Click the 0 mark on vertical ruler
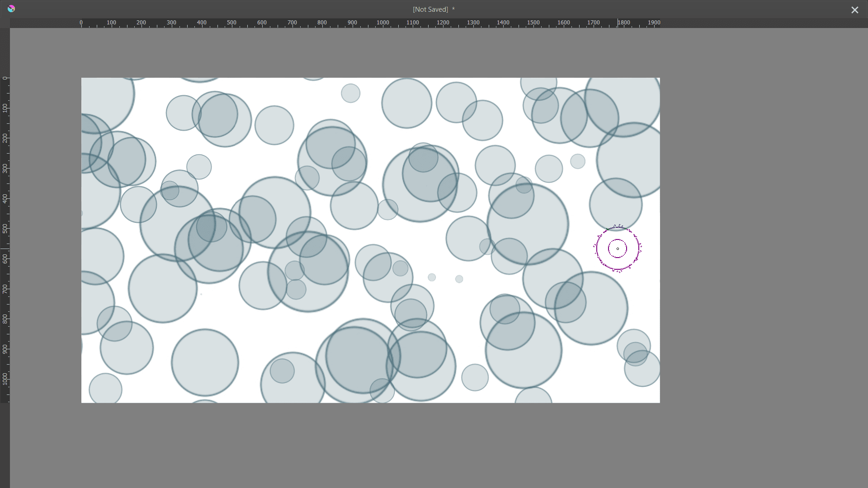868x488 pixels. (5, 78)
